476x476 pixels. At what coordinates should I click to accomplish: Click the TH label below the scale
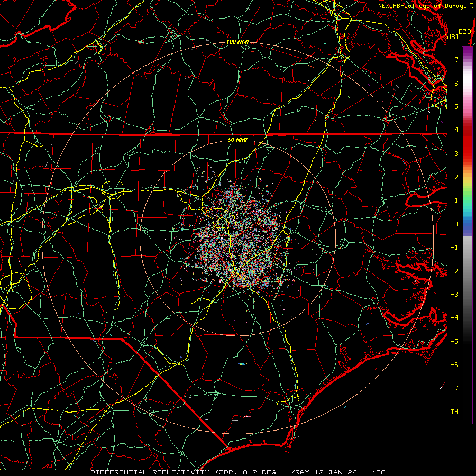click(x=454, y=412)
